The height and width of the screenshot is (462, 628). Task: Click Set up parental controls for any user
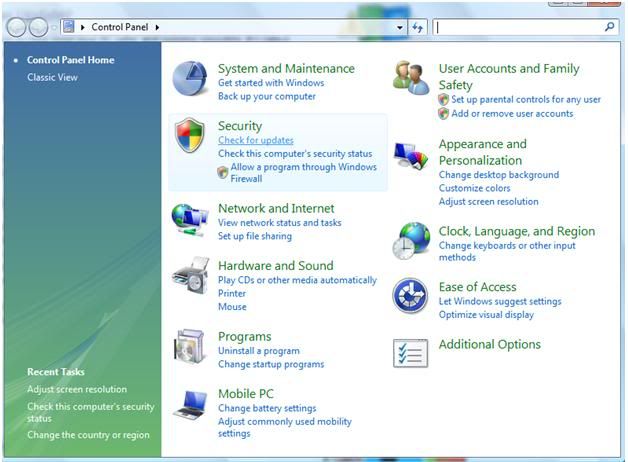point(526,100)
